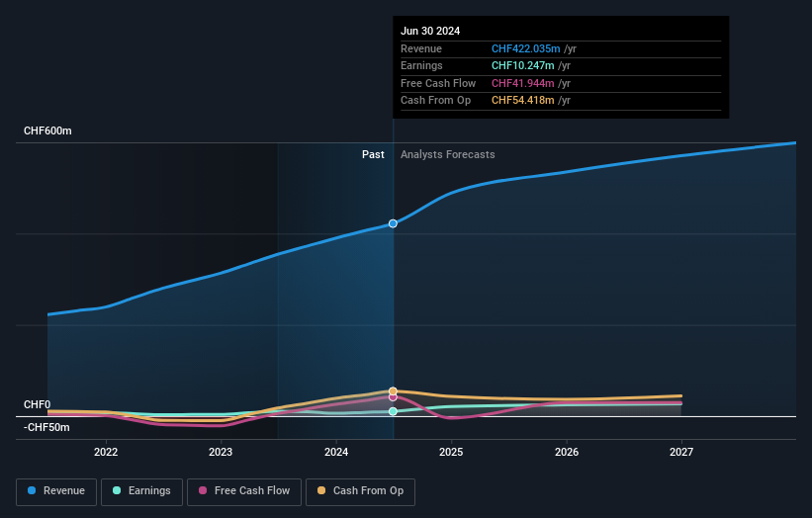
Task: Click the CHF422.035m revenue value in tooltip
Action: click(x=526, y=48)
